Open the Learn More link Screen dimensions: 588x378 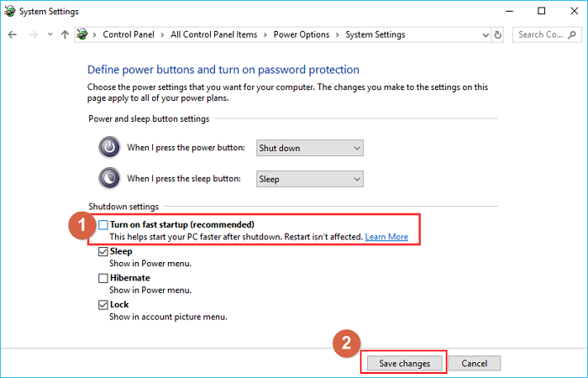386,237
